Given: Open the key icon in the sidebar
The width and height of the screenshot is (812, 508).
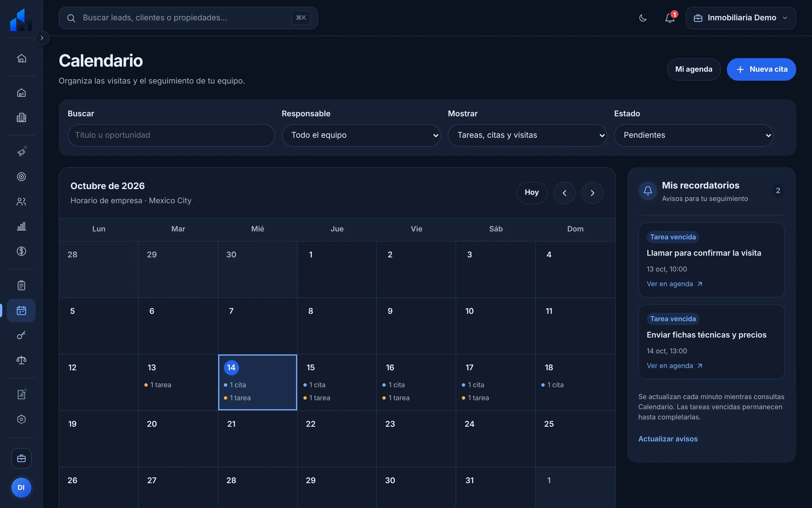Looking at the screenshot, I should click(21, 335).
